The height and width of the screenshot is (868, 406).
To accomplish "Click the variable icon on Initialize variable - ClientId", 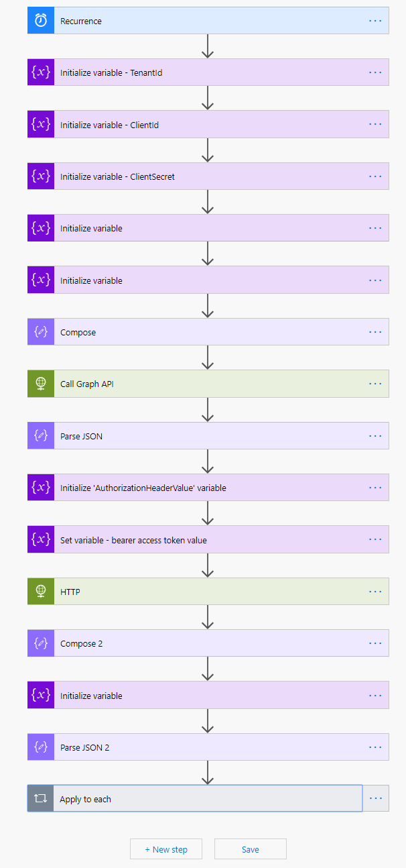I will tap(40, 123).
